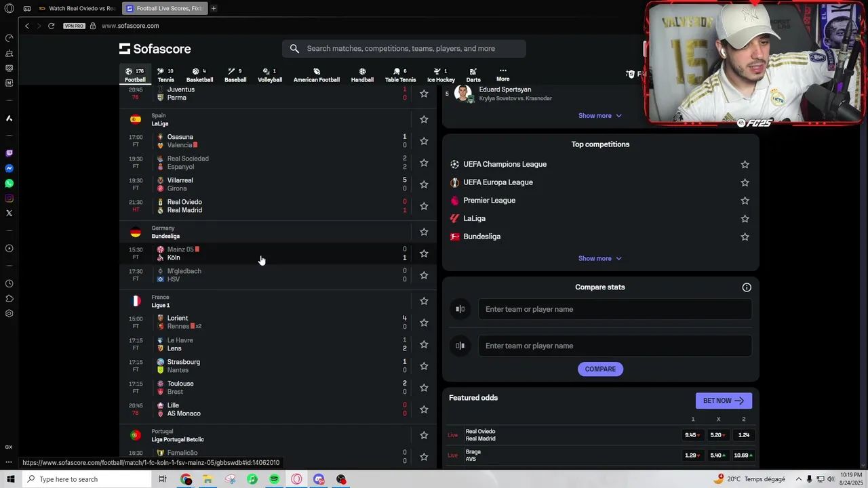The image size is (868, 488).
Task: Star UEFA Champions League competition
Action: (x=745, y=165)
